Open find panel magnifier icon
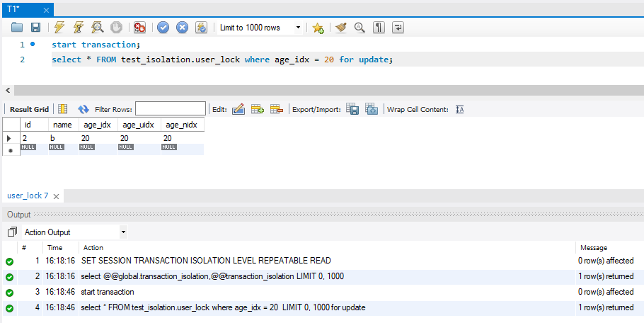 pyautogui.click(x=360, y=28)
